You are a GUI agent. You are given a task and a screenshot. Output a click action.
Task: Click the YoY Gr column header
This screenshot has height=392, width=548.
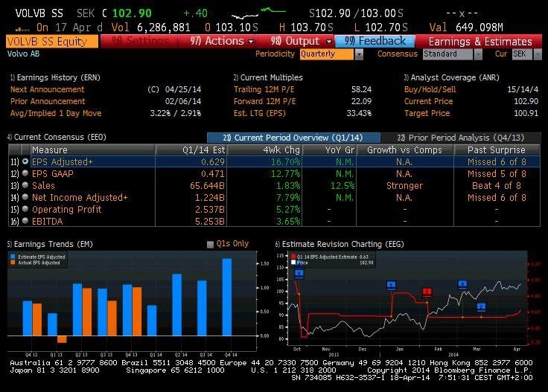(x=329, y=150)
